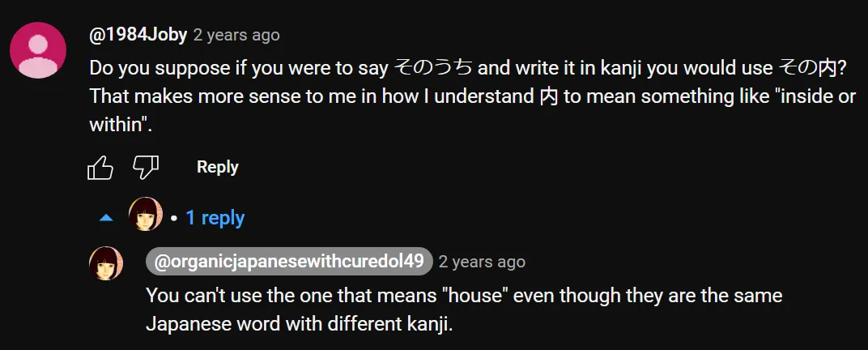This screenshot has height=350, width=868.
Task: Visit the @organicjapanesewithcuredol49 channel handle
Action: click(289, 262)
